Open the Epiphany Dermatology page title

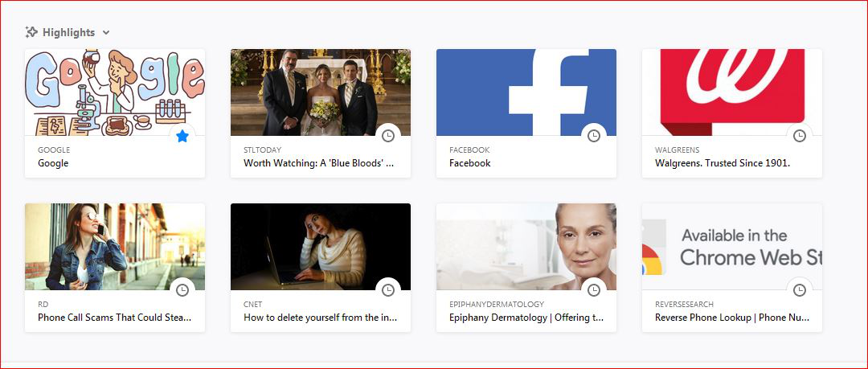point(526,318)
